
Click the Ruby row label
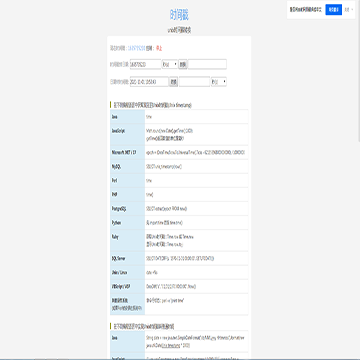click(x=114, y=237)
